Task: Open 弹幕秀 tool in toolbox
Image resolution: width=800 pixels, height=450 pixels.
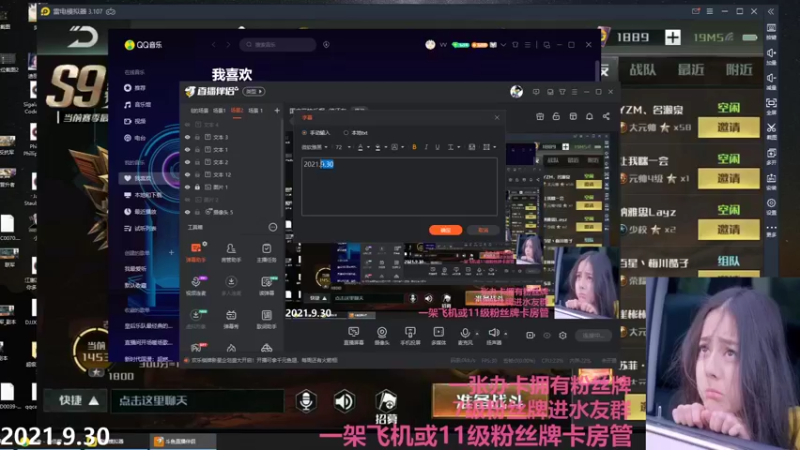Action: (231, 319)
